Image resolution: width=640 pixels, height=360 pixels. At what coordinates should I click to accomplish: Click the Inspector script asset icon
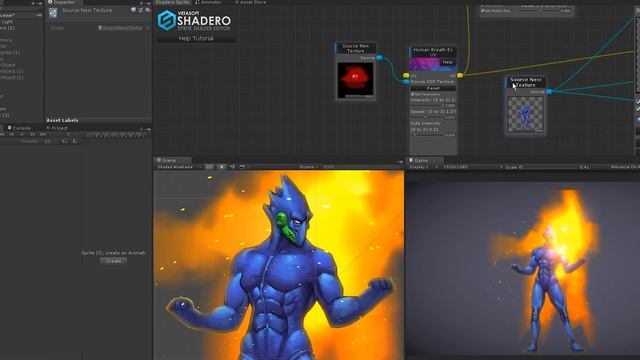[x=53, y=13]
